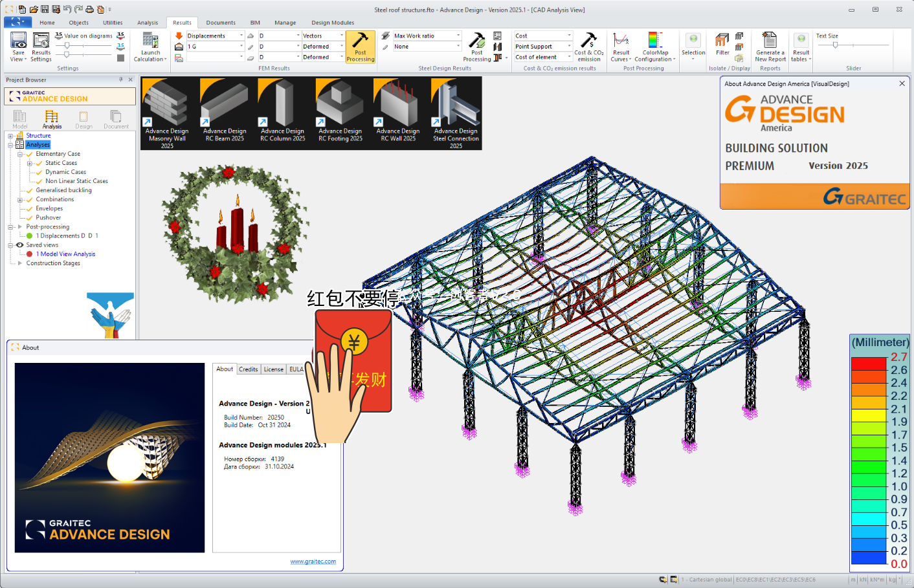Open the Home ribbon tab
914x588 pixels.
pyautogui.click(x=47, y=23)
